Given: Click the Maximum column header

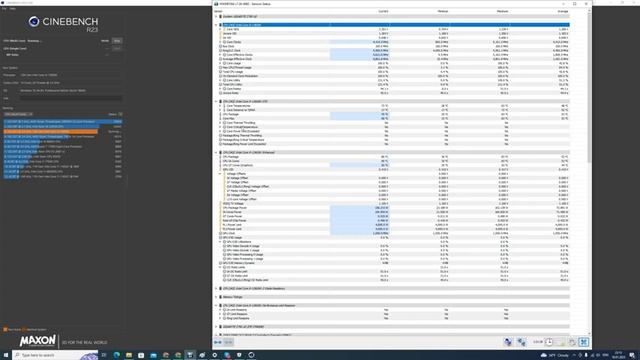Looking at the screenshot, I should 502,11.
